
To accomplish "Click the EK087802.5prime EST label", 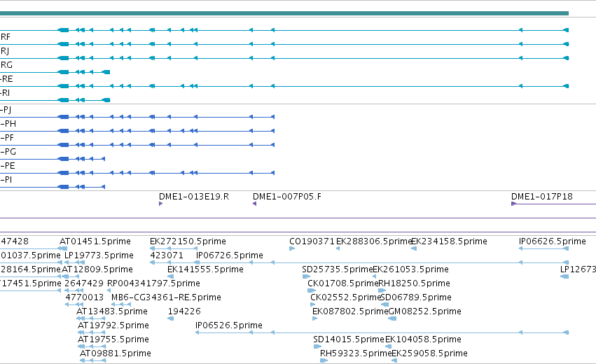I will click(x=350, y=311).
